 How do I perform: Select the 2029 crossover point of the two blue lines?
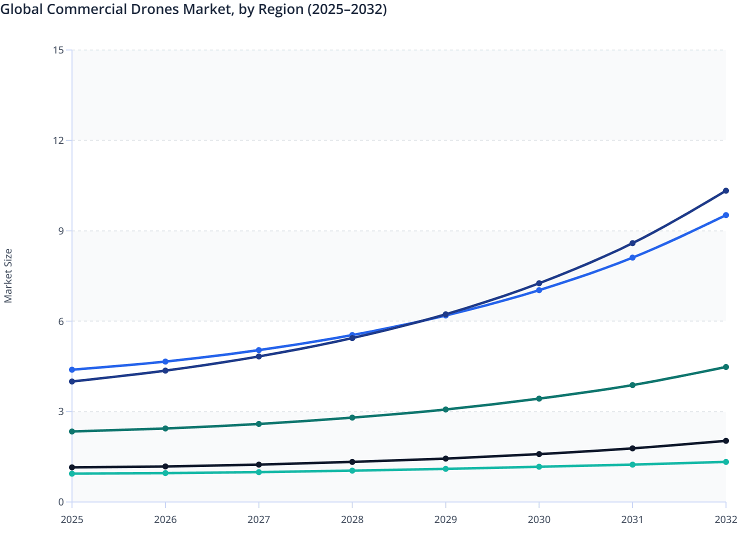(446, 314)
